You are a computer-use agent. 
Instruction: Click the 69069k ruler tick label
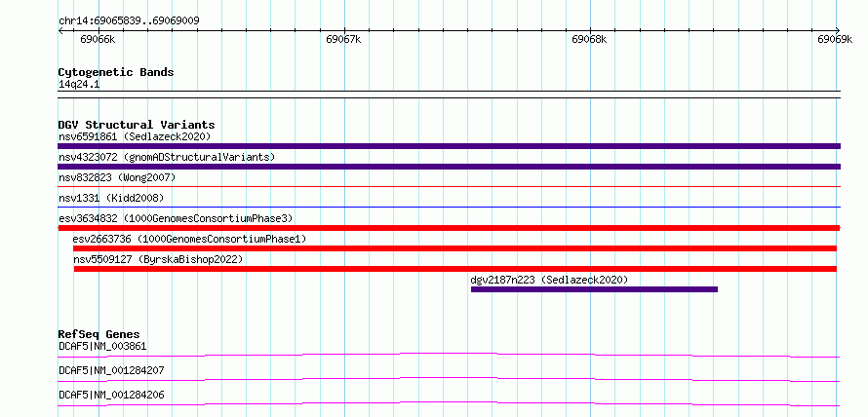tap(835, 39)
